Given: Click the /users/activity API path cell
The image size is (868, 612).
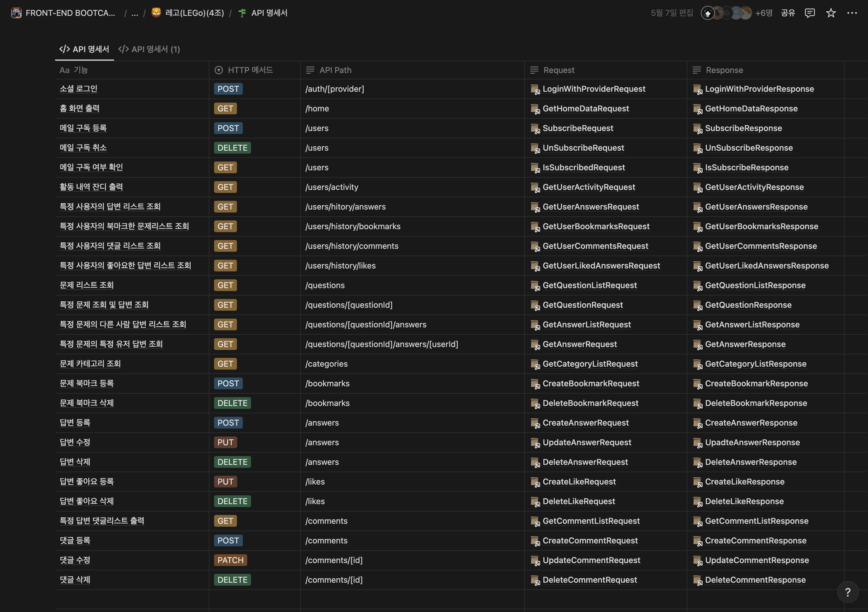Looking at the screenshot, I should [332, 187].
